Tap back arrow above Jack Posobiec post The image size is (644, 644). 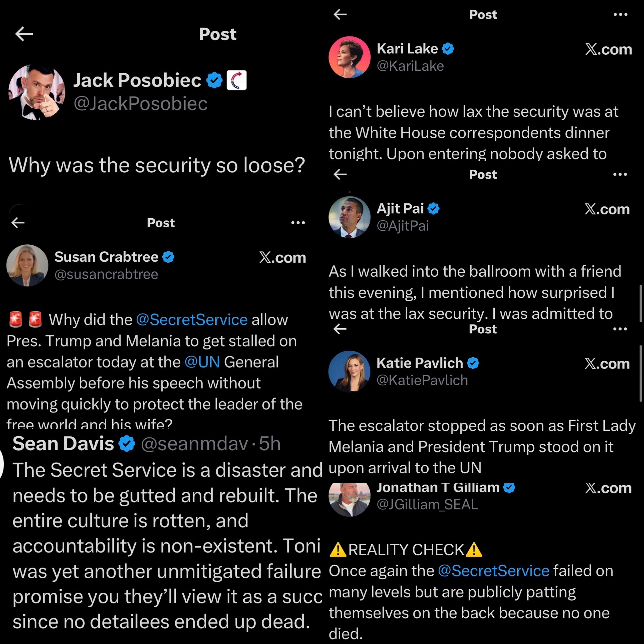(x=24, y=34)
